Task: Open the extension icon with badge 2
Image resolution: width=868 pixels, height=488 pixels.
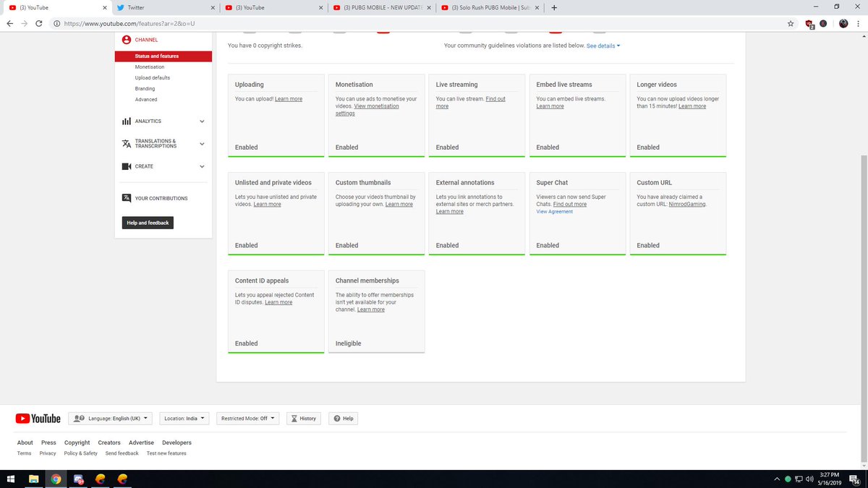Action: click(810, 24)
